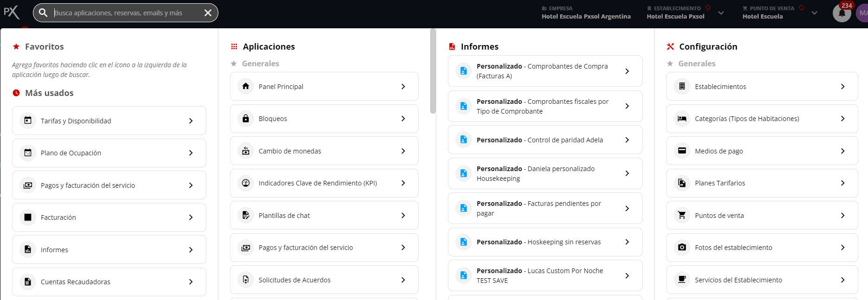Open Categorías (Tipos de Habitaciones)

761,119
